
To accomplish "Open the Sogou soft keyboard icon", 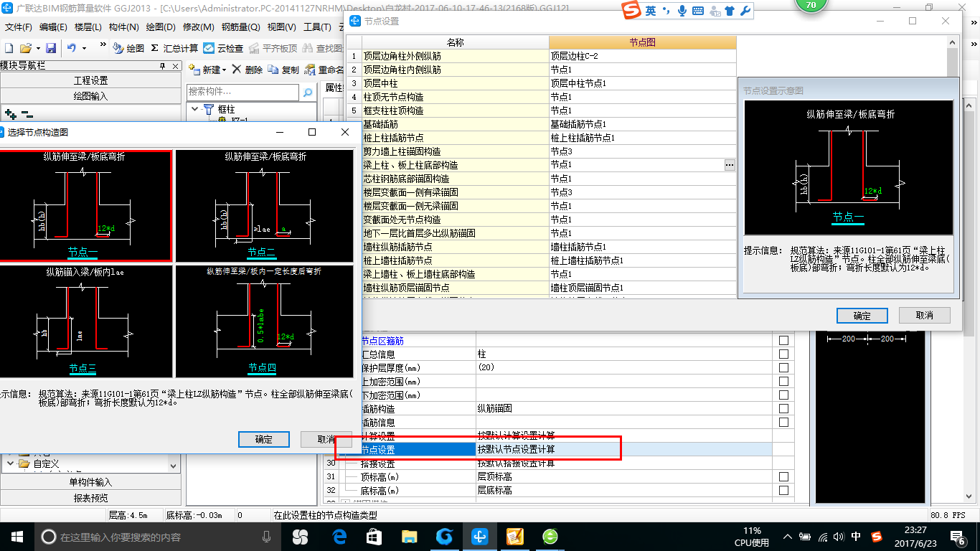I will [697, 11].
